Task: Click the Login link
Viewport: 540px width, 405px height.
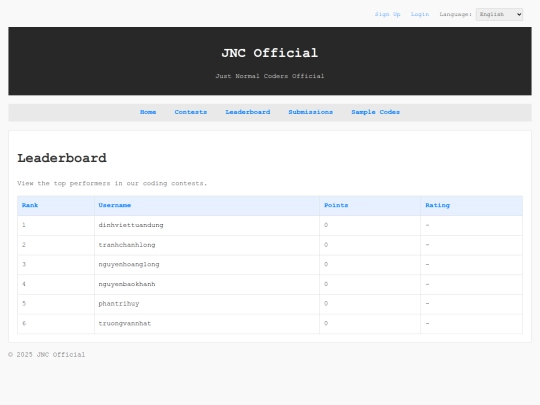Action: (x=420, y=14)
